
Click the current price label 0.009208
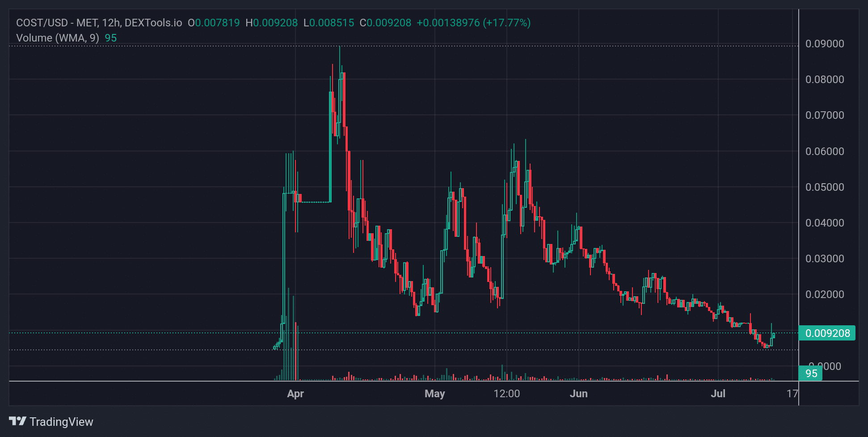[x=827, y=333]
